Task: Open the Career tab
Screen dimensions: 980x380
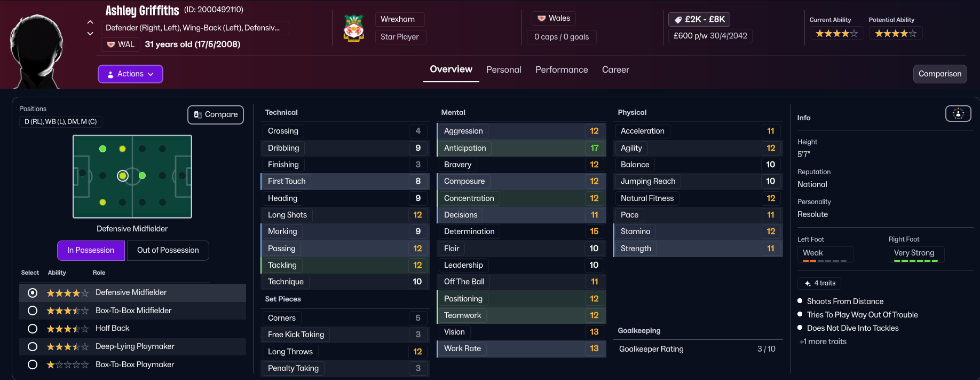Action: pyautogui.click(x=615, y=69)
